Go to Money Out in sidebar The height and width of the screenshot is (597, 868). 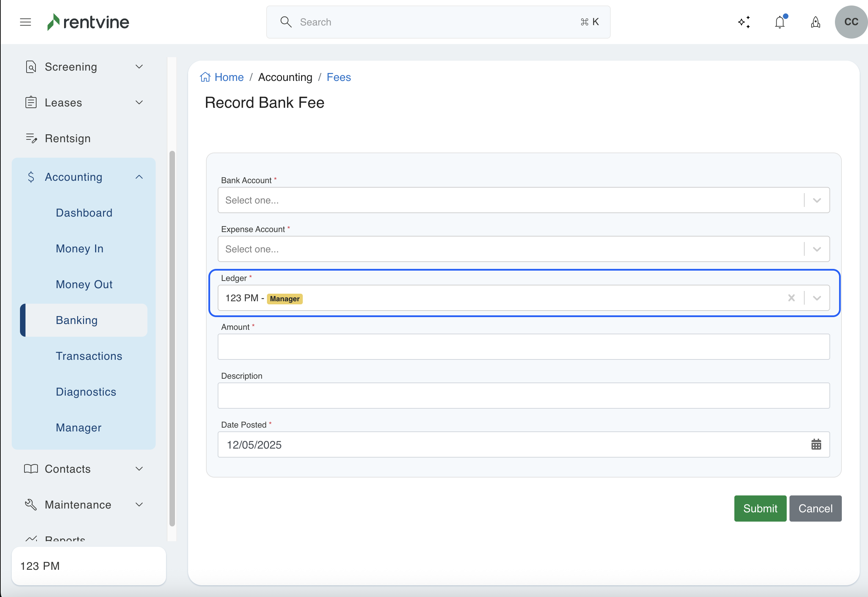(84, 284)
